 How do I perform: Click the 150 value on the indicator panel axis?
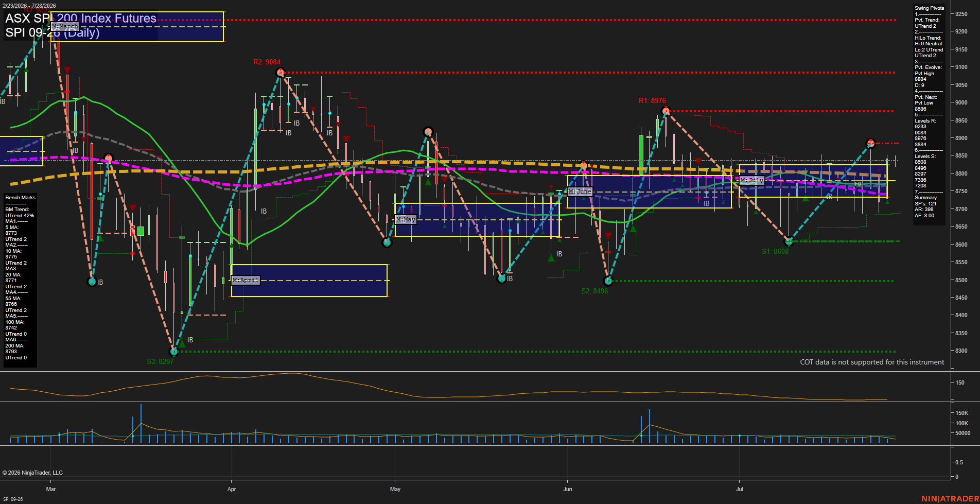(x=960, y=383)
